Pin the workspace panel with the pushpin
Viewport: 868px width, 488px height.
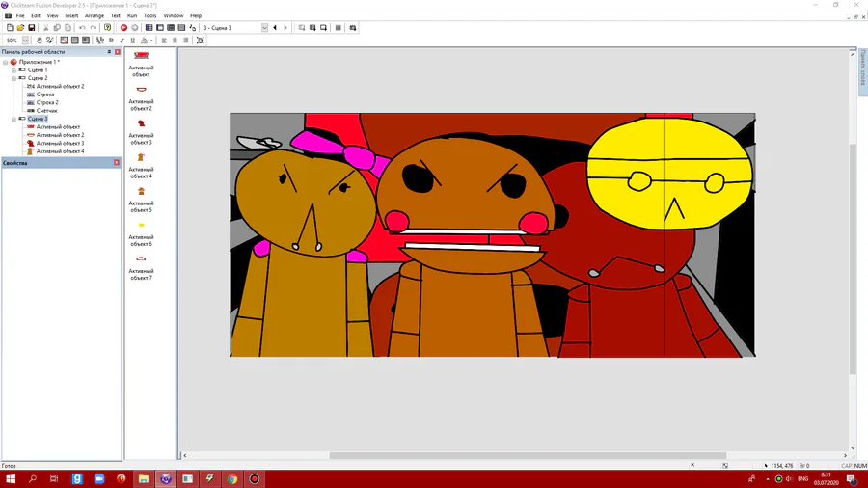(x=109, y=51)
